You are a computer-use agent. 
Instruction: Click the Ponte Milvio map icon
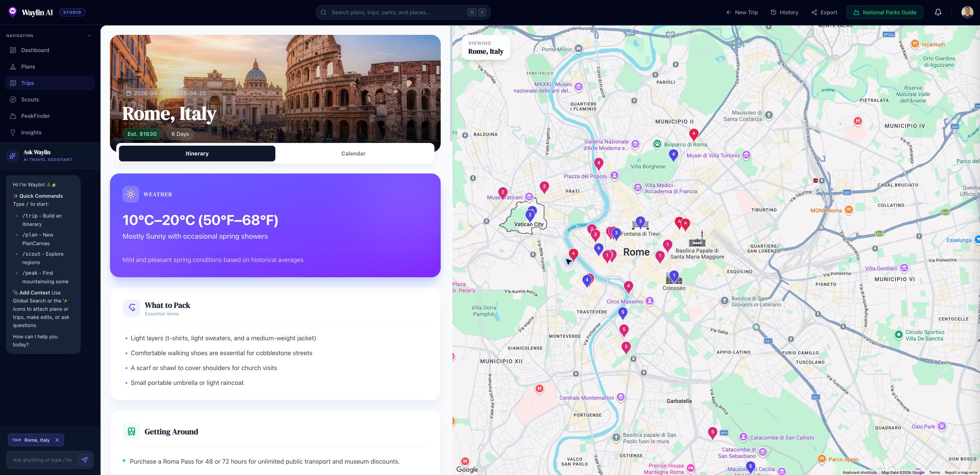579,49
